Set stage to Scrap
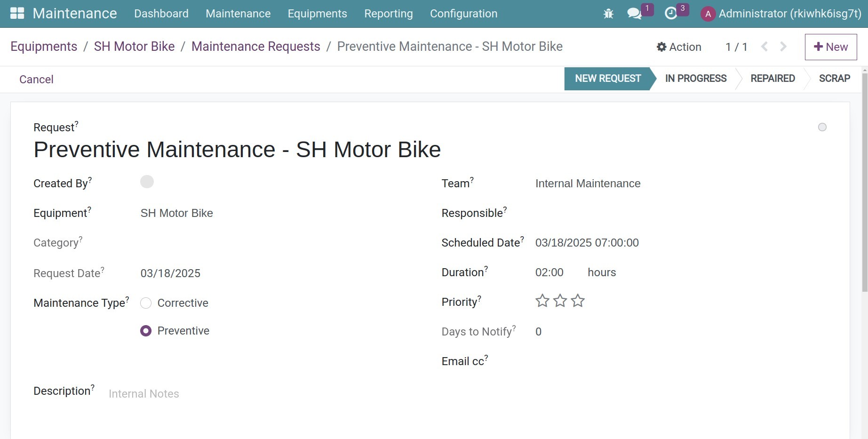868x439 pixels. point(835,79)
